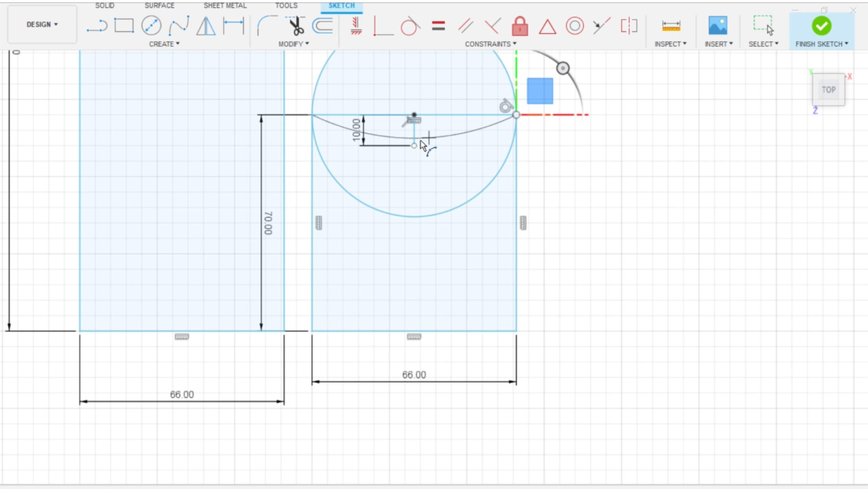Viewport: 868px width, 489px height.
Task: Open the DESIGN workspace dropdown
Action: (42, 24)
